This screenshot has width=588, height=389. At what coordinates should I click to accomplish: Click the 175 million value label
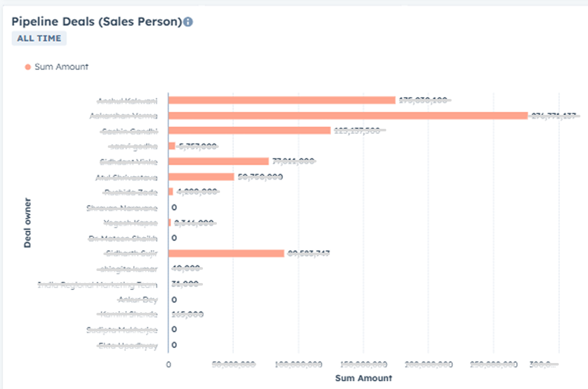pyautogui.click(x=424, y=100)
